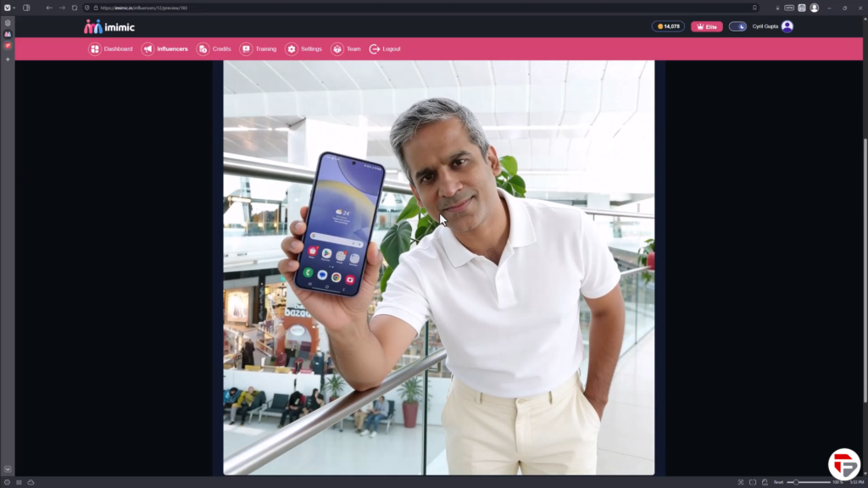The image size is (868, 488).
Task: Toggle the dark mode switch
Action: click(737, 26)
